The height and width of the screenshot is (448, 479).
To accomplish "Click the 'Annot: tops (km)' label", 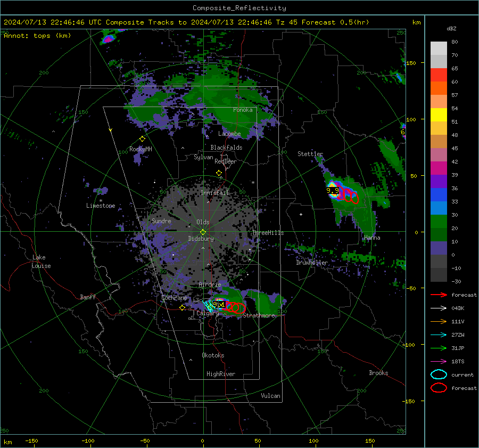I will pos(37,36).
